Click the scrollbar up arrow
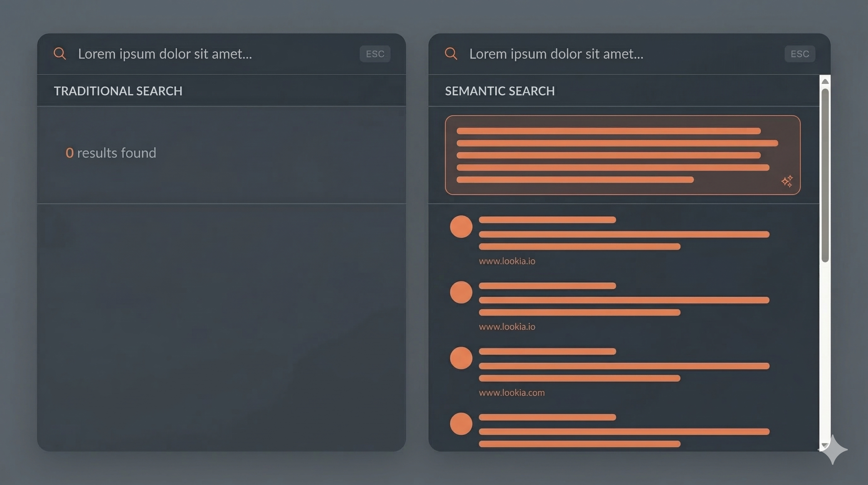The image size is (868, 485). [825, 81]
